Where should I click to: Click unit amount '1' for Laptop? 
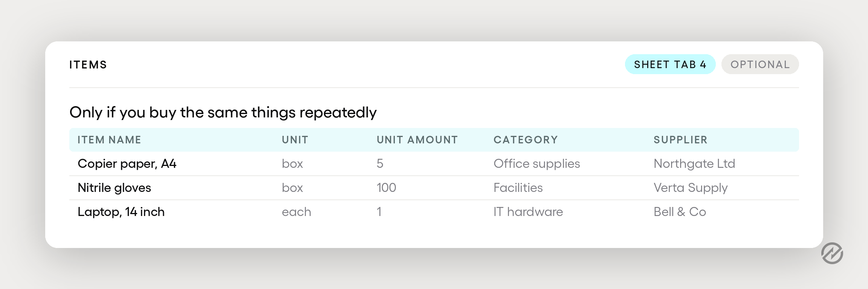(x=379, y=212)
